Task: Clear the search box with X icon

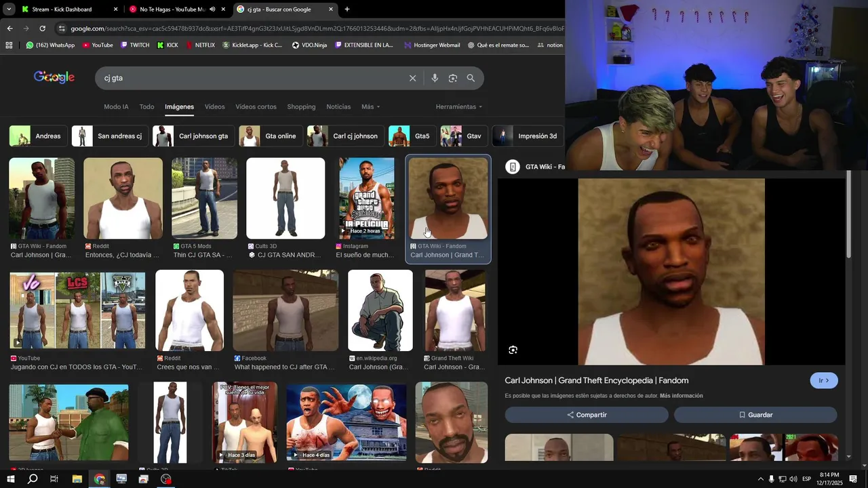Action: (x=412, y=78)
